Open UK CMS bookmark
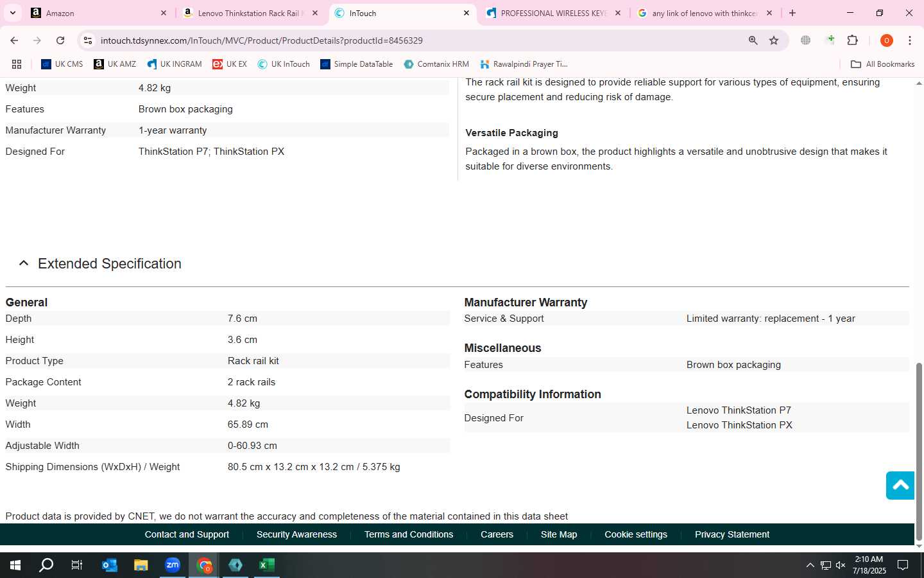 click(62, 64)
